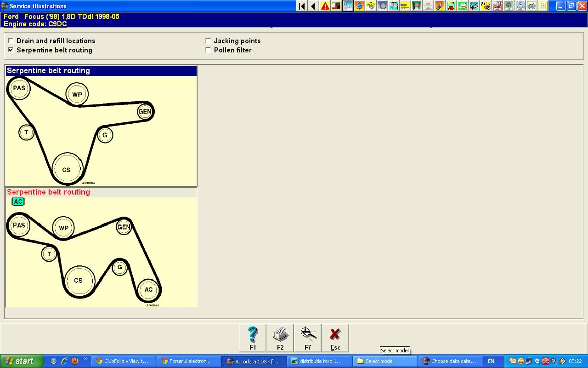The height and width of the screenshot is (368, 588).
Task: Open the red warning triangle icon
Action: (325, 6)
